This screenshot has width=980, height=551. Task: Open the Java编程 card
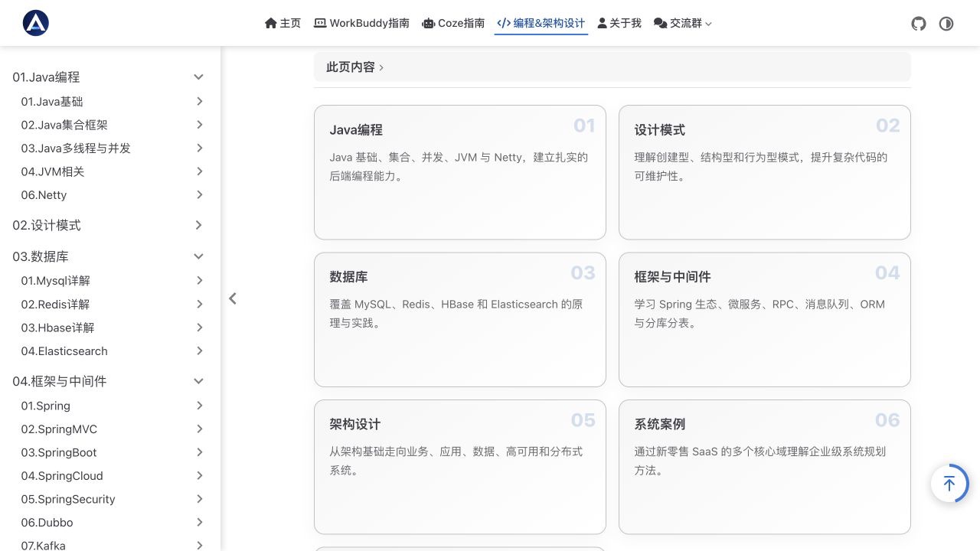pyautogui.click(x=460, y=172)
